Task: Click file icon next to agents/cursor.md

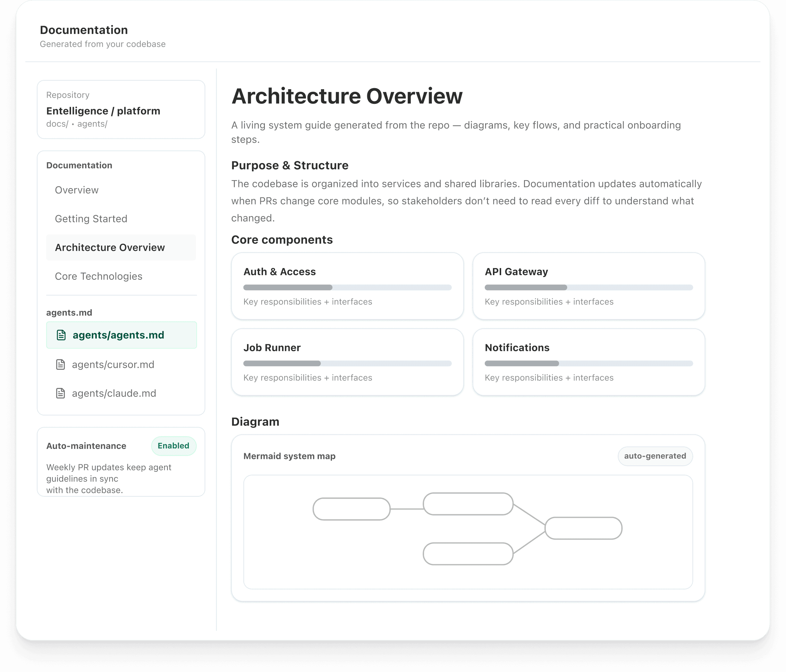Action: 61,364
